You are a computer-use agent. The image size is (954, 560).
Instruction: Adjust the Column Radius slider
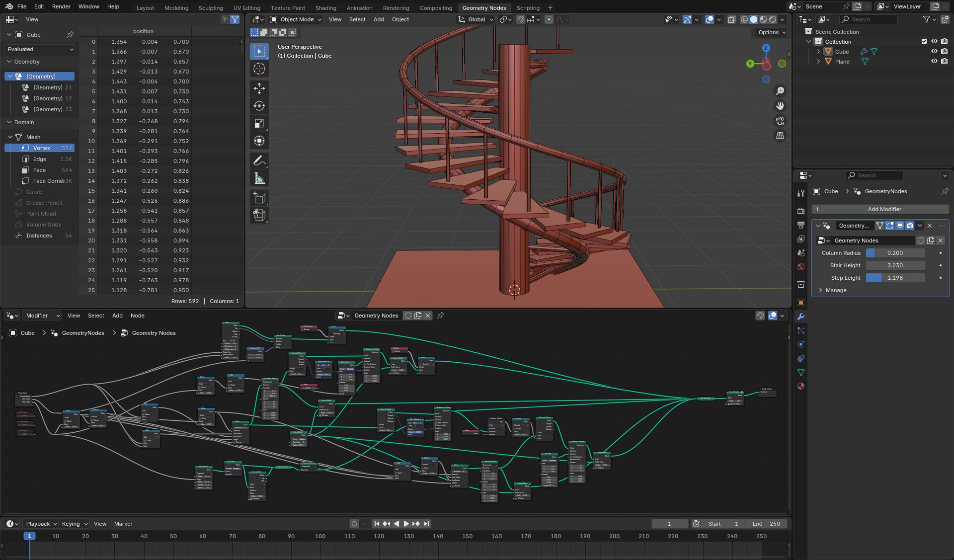[x=895, y=253]
